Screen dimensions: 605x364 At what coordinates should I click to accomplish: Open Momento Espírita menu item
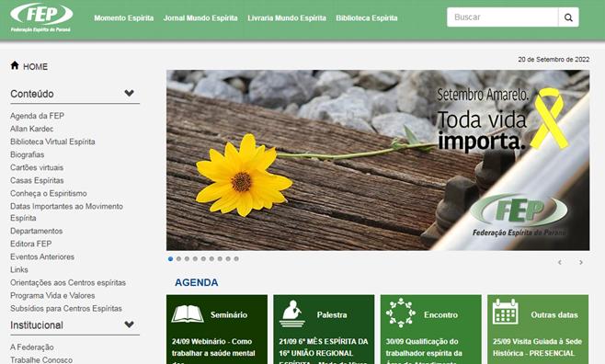coord(124,18)
